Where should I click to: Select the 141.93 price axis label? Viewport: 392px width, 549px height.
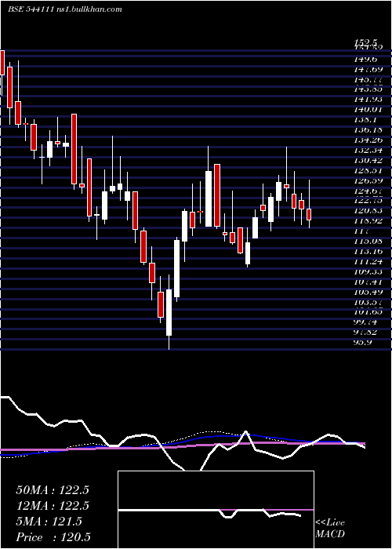pos(368,100)
